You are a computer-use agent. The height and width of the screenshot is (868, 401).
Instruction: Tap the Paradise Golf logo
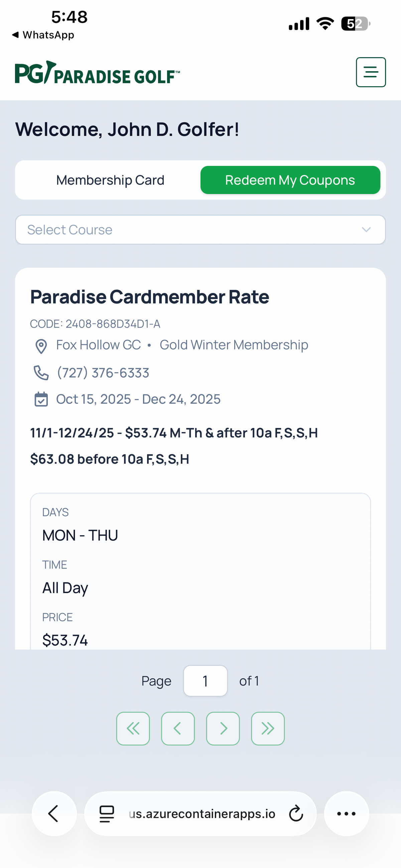point(97,73)
